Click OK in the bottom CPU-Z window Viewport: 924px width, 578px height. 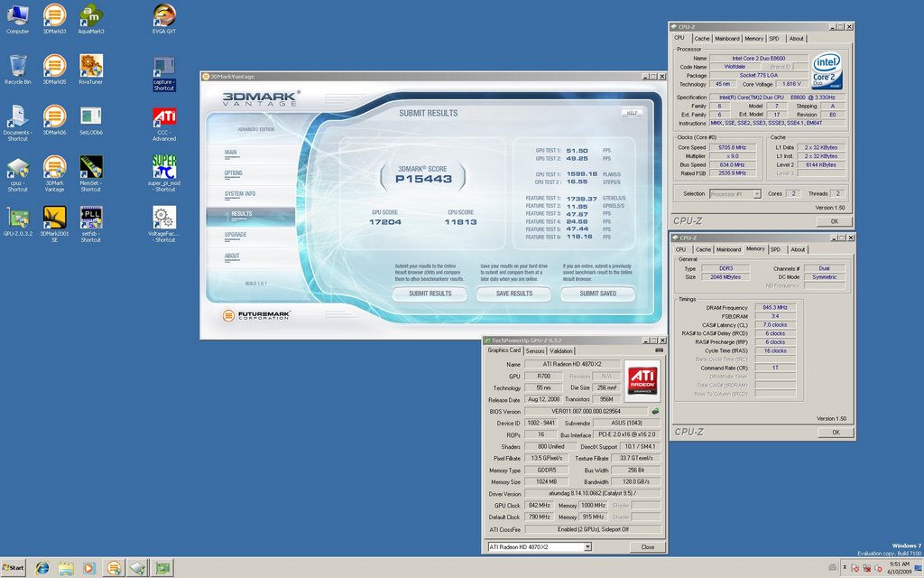tap(836, 433)
